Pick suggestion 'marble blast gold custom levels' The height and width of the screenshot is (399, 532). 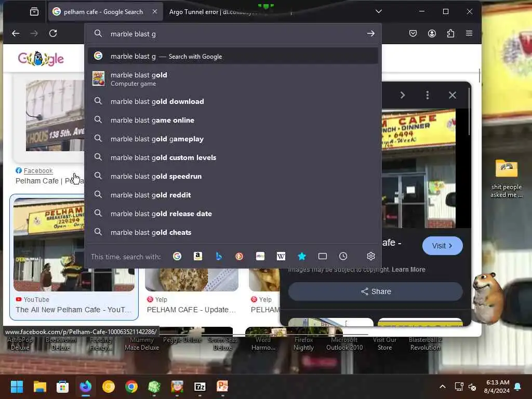pyautogui.click(x=233, y=157)
